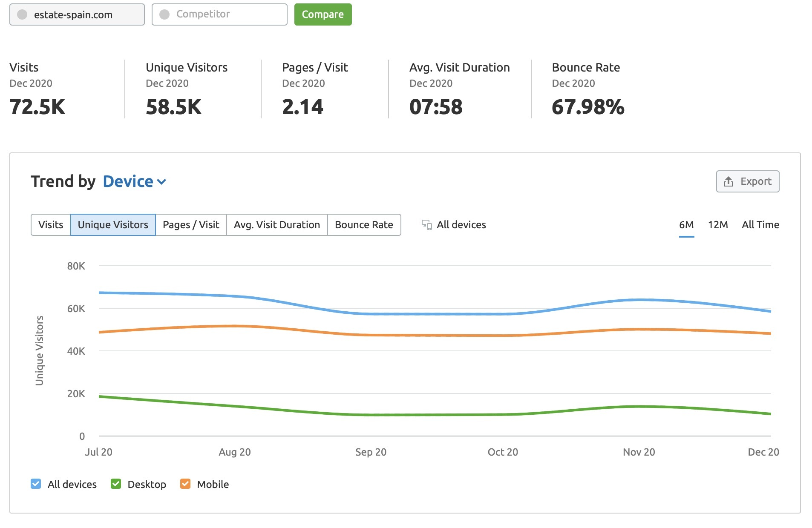Click the gray dot beside estate-spain.com
The height and width of the screenshot is (528, 812).
22,14
